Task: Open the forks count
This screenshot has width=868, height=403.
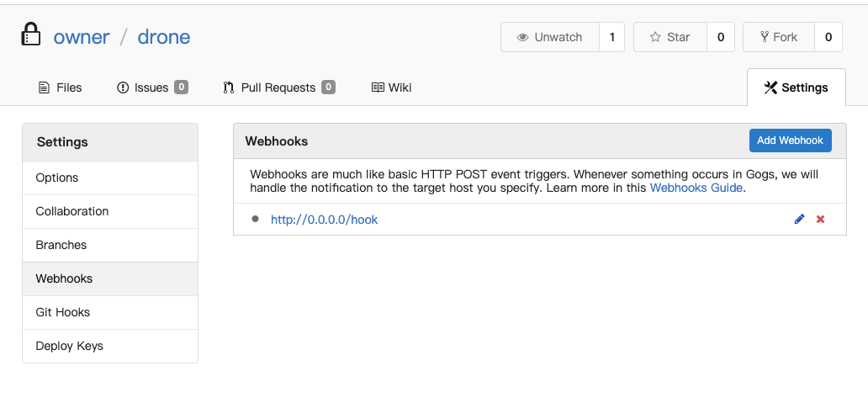Action: (828, 37)
